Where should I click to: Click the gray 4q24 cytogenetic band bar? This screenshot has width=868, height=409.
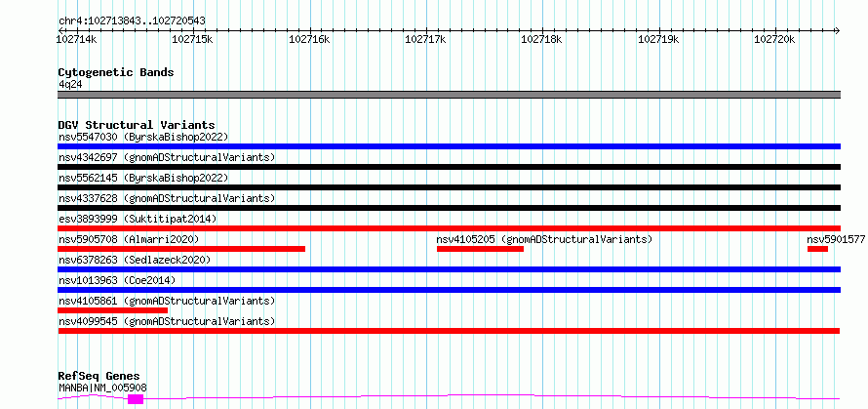(x=450, y=95)
